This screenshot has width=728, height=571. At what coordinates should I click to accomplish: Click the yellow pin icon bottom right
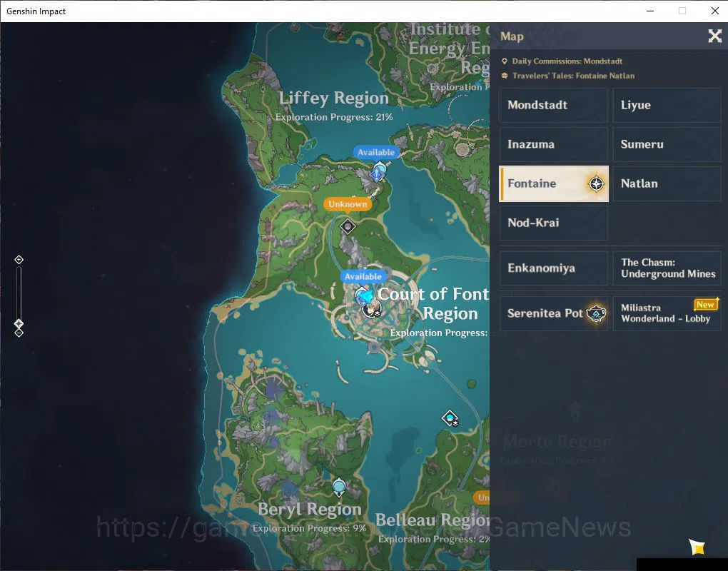pyautogui.click(x=697, y=547)
